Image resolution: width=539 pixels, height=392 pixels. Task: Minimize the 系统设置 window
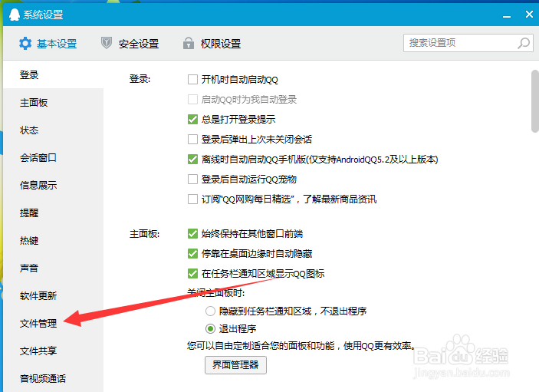(506, 16)
